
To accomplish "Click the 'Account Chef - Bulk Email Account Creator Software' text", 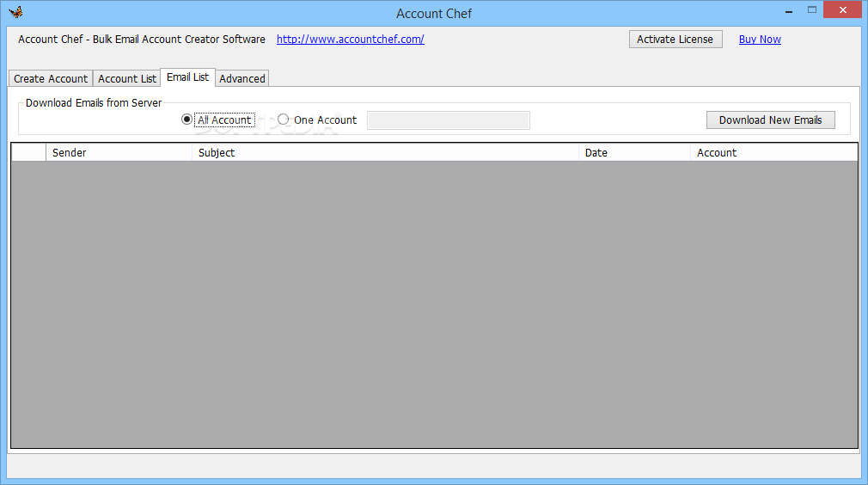I will tap(142, 40).
